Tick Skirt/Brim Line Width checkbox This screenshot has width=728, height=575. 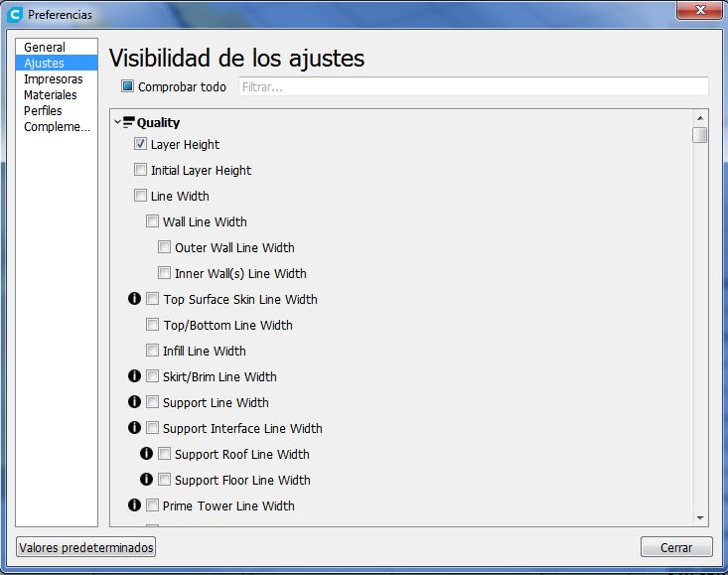point(152,376)
